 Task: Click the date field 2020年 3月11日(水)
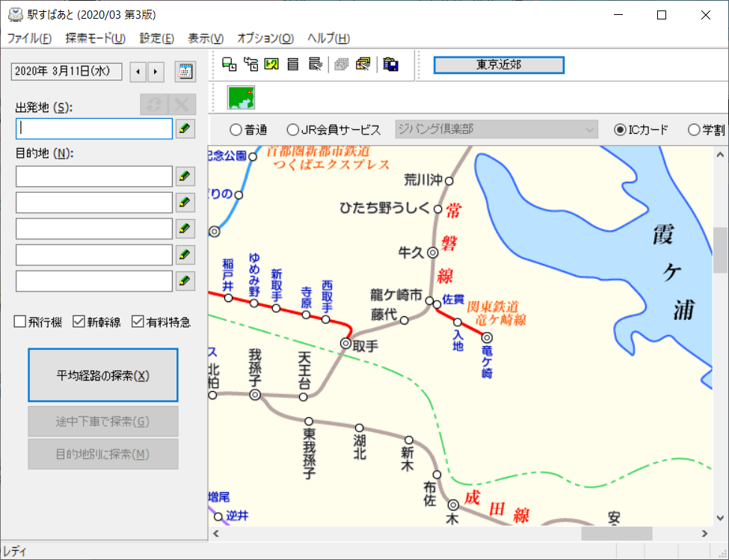pos(67,72)
